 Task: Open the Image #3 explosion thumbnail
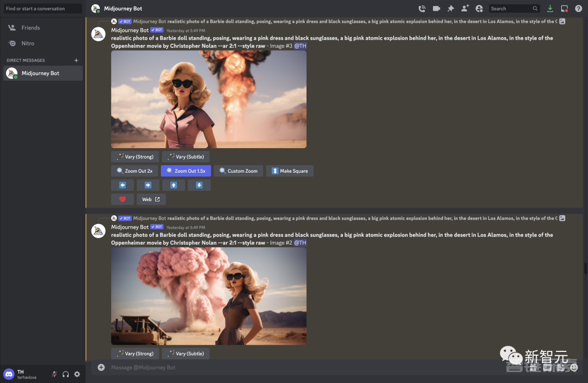click(x=209, y=99)
